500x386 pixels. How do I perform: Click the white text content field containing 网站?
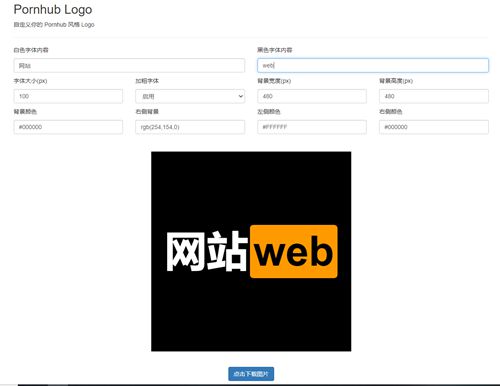(129, 66)
